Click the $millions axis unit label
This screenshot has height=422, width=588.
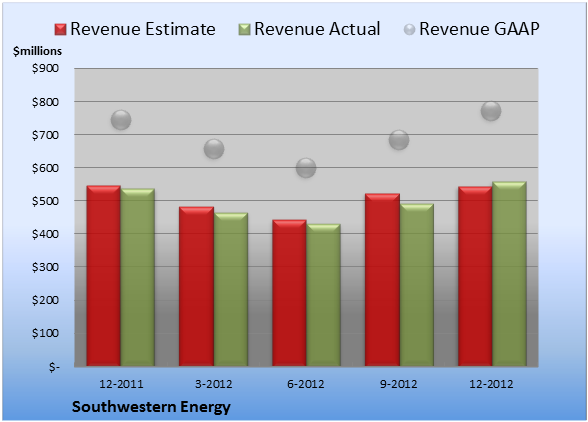click(37, 51)
